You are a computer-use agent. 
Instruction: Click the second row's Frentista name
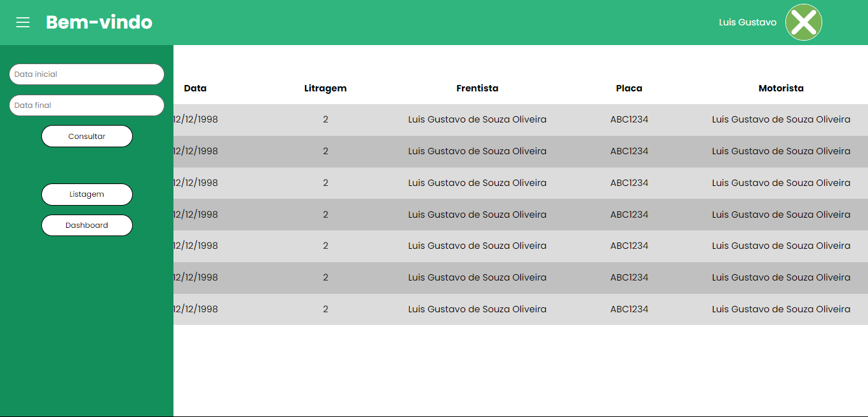tap(477, 151)
